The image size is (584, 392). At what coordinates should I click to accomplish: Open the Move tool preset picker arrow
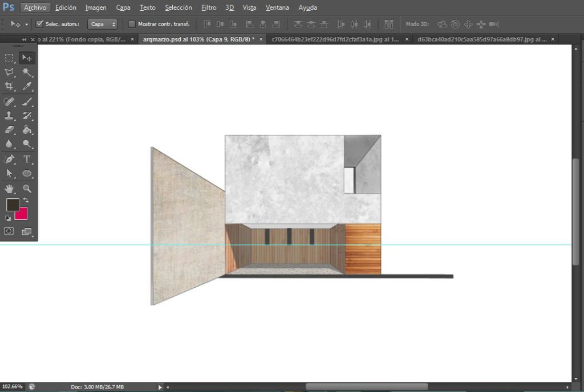pyautogui.click(x=26, y=24)
